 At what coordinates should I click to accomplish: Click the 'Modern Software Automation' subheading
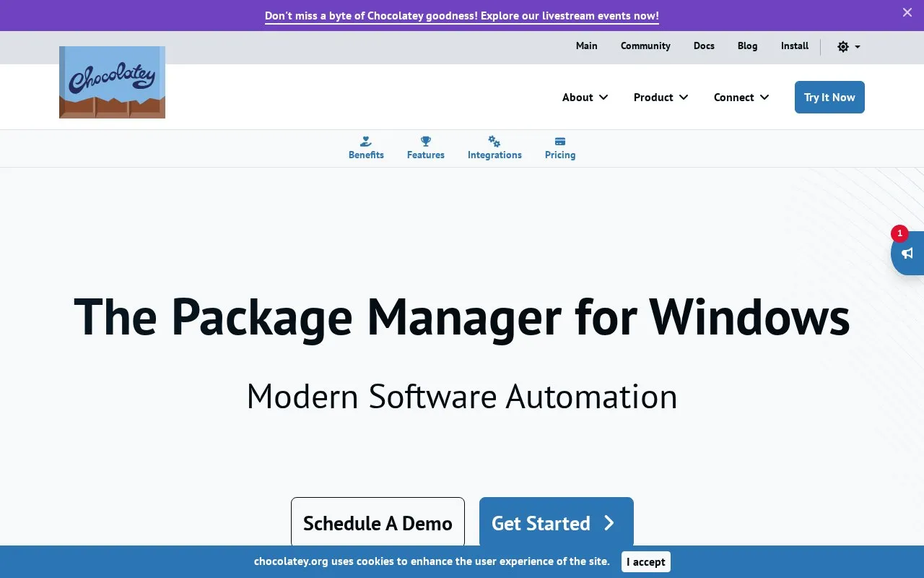(x=462, y=396)
